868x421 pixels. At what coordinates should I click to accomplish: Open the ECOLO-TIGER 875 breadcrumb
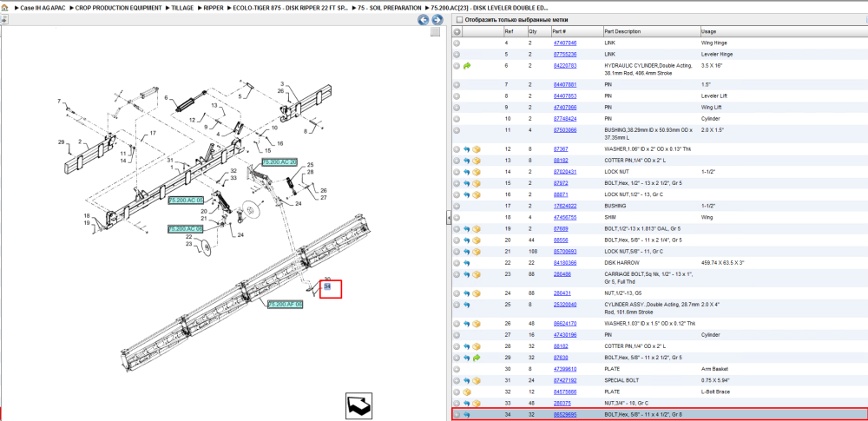tap(291, 9)
